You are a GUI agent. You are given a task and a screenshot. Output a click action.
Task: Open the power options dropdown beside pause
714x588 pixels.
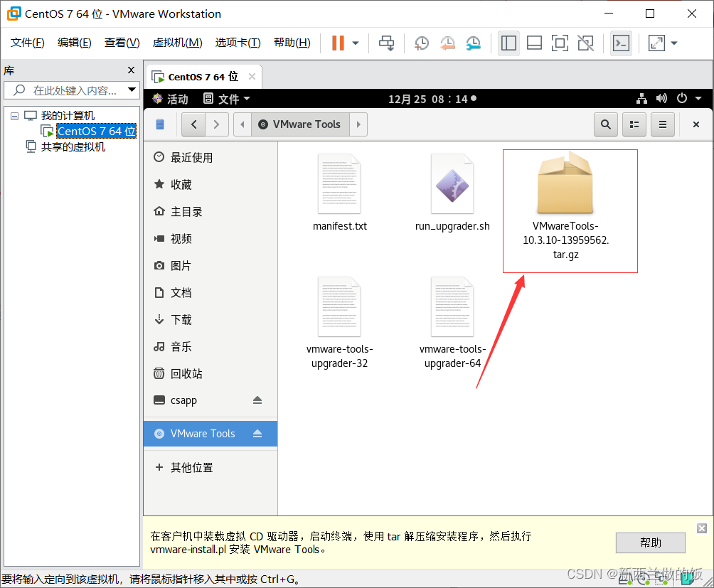click(x=356, y=43)
